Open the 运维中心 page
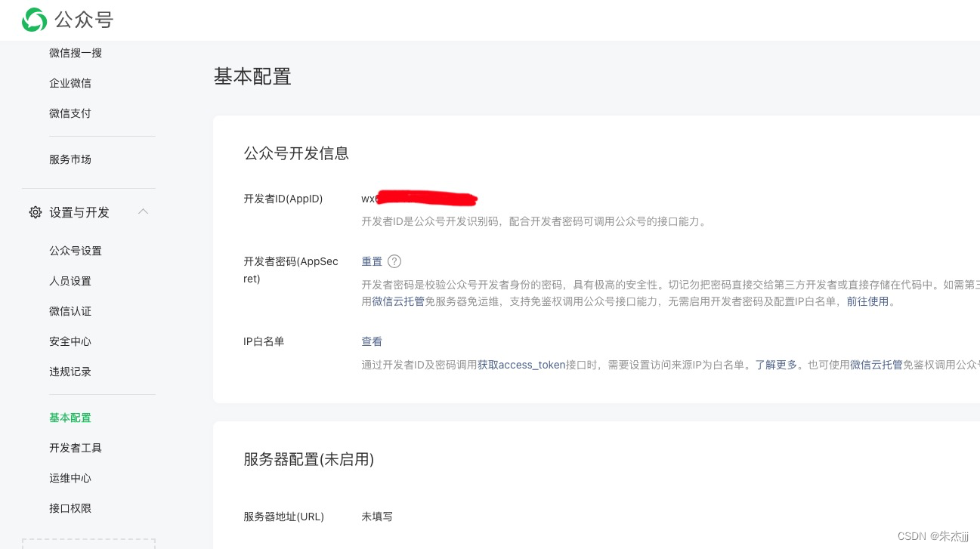The image size is (980, 549). pos(70,478)
